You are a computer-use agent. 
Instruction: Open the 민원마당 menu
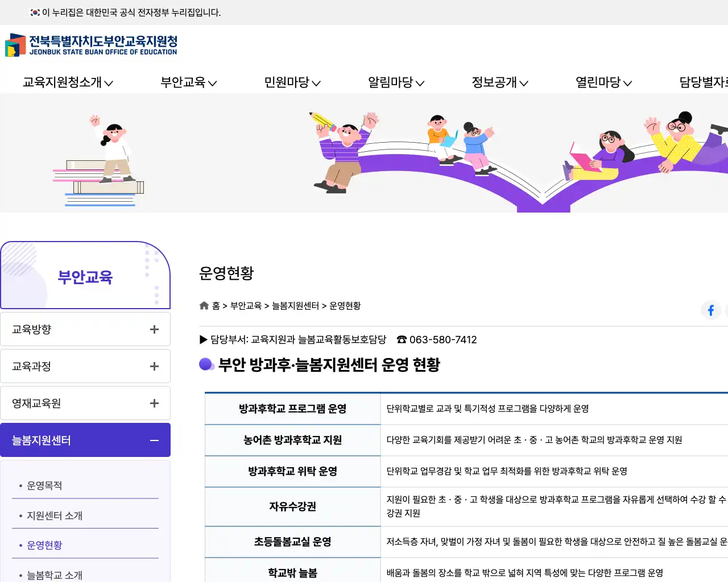(x=292, y=82)
